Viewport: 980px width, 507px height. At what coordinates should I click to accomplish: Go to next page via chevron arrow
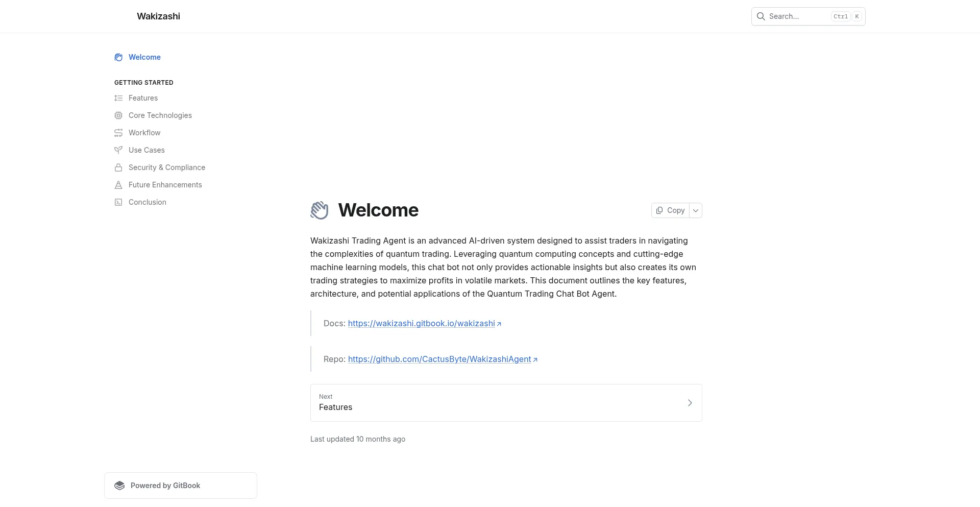pyautogui.click(x=690, y=403)
